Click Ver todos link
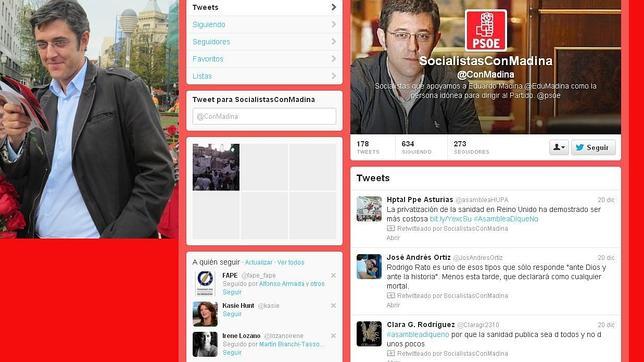644x362 pixels. [291, 262]
